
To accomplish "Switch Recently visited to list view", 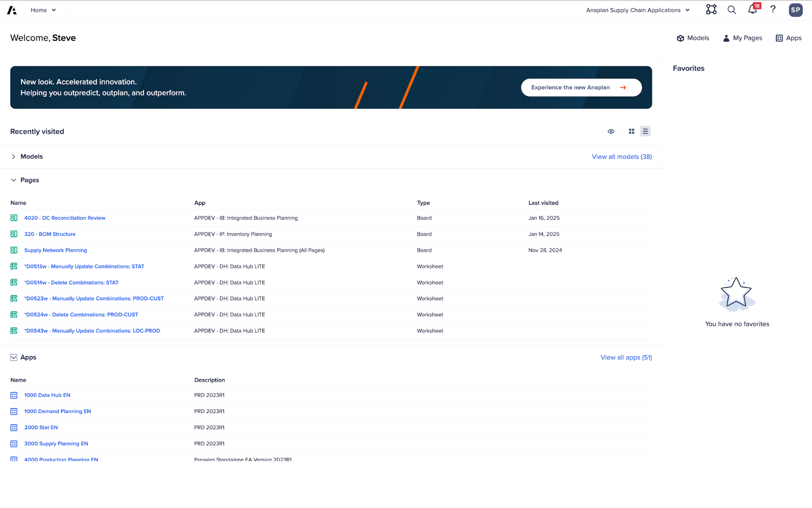I will 645,131.
